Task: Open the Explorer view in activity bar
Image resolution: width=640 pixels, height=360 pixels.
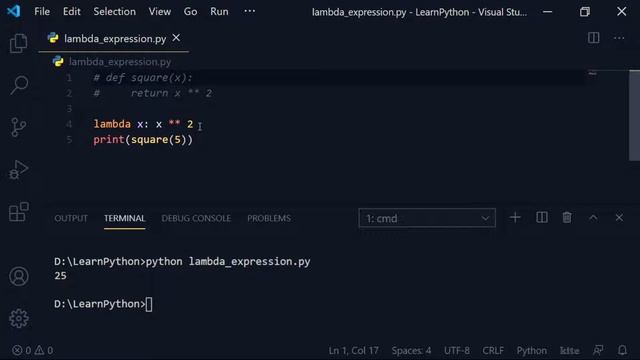Action: pyautogui.click(x=18, y=43)
